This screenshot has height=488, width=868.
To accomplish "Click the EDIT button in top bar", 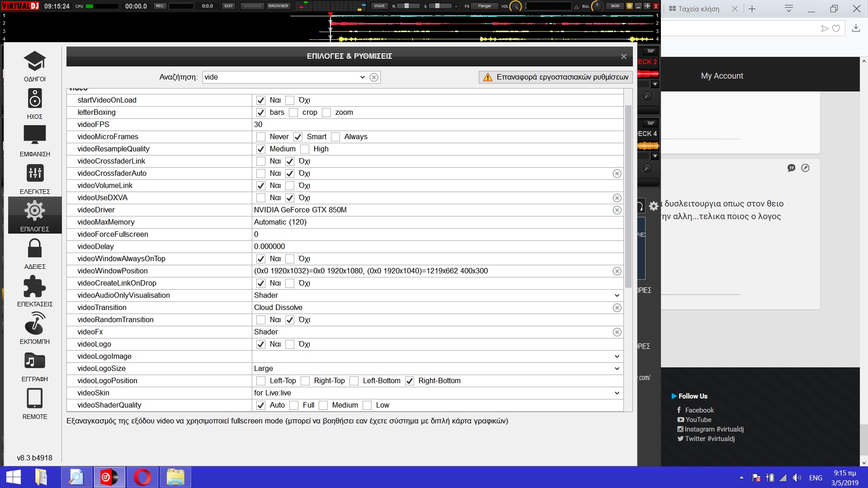I will pos(229,6).
